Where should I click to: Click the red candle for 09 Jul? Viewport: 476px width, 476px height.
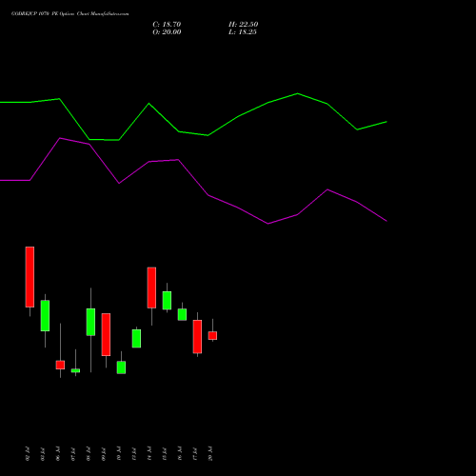point(106,334)
